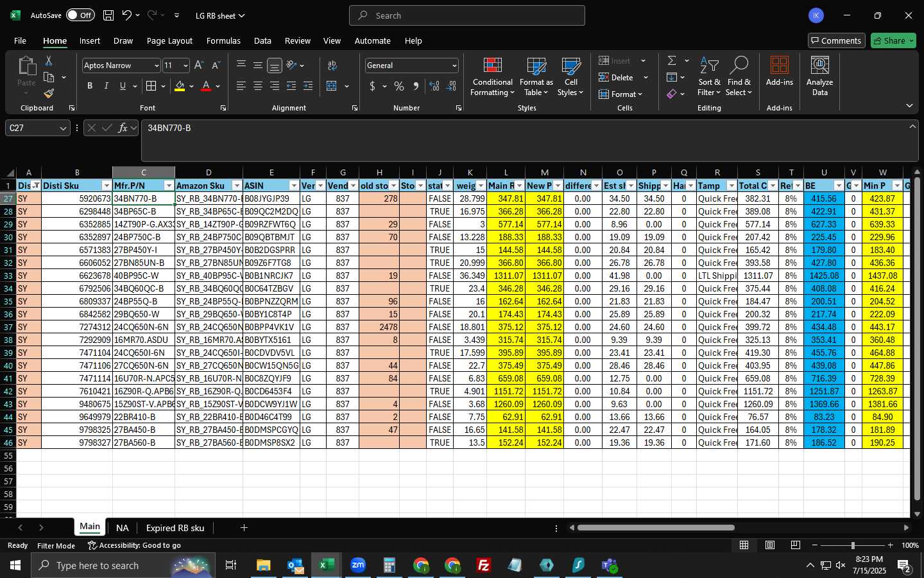The height and width of the screenshot is (578, 924).
Task: Expand the Name Box dropdown
Action: [x=63, y=128]
